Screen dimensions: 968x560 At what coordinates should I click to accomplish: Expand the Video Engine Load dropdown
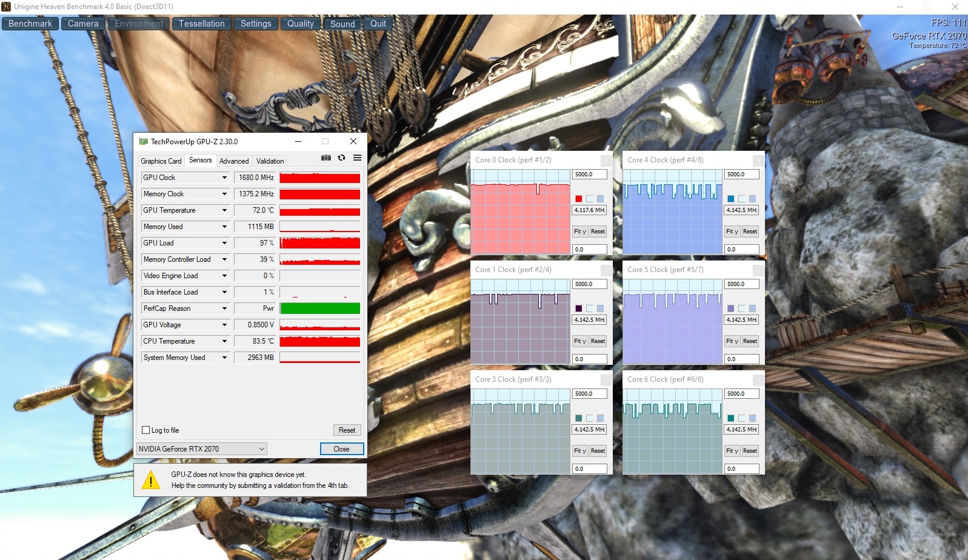[224, 276]
